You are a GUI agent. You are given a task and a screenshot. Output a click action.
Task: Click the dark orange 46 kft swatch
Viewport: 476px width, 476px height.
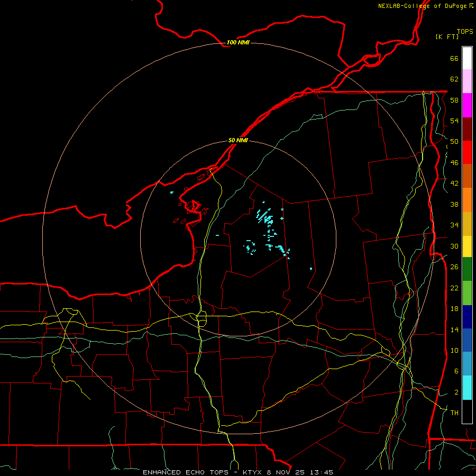[x=467, y=176]
